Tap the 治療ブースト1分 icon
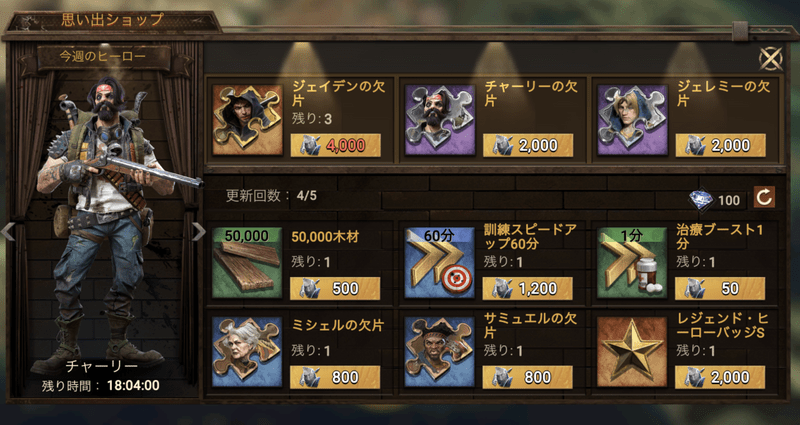 pos(632,263)
